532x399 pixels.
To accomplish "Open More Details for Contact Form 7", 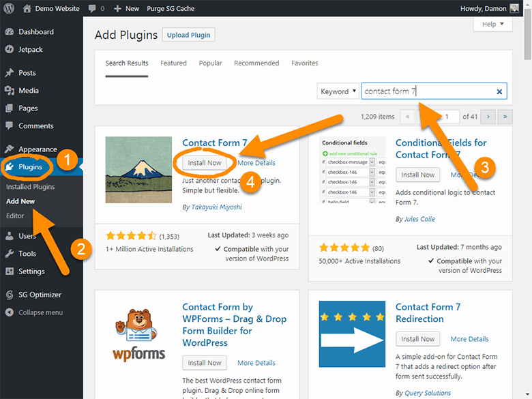I will [x=256, y=163].
